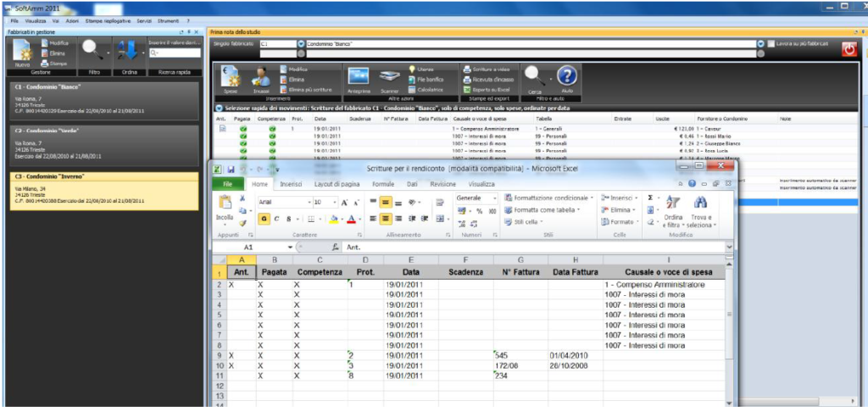
Task: Open Anteprima preview in SoftAmm
Action: pyautogui.click(x=359, y=78)
